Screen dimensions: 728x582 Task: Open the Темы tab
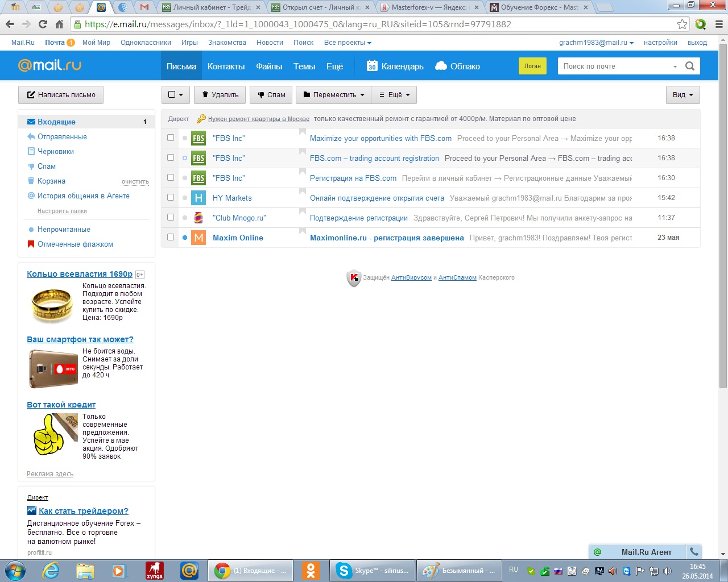coord(304,66)
